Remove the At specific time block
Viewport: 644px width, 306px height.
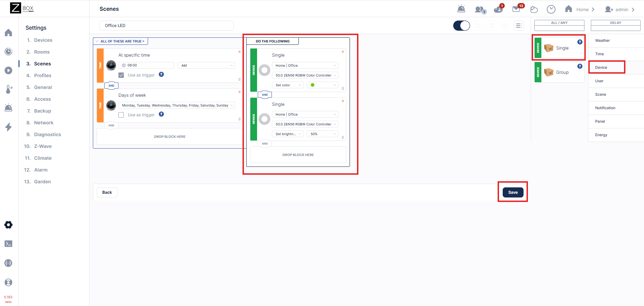tap(240, 52)
